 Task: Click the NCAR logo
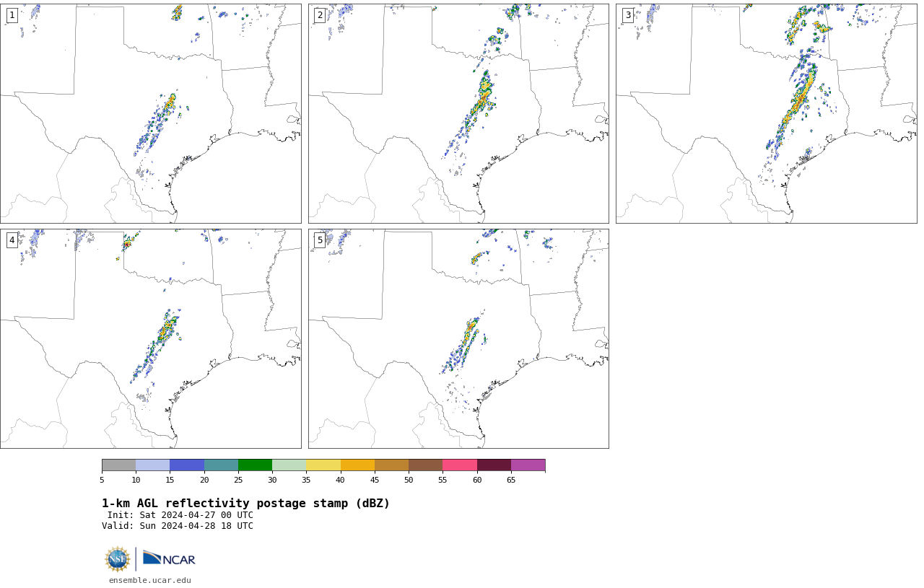[x=169, y=559]
